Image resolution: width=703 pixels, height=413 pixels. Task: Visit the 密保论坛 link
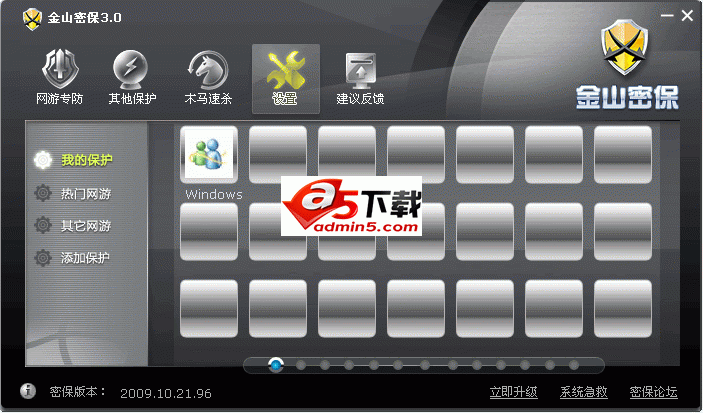click(x=653, y=392)
